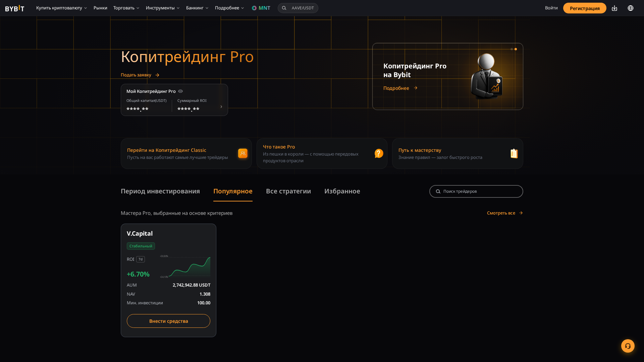Click the Copy Trading Classic people icon
This screenshot has width=644, height=362.
(243, 154)
